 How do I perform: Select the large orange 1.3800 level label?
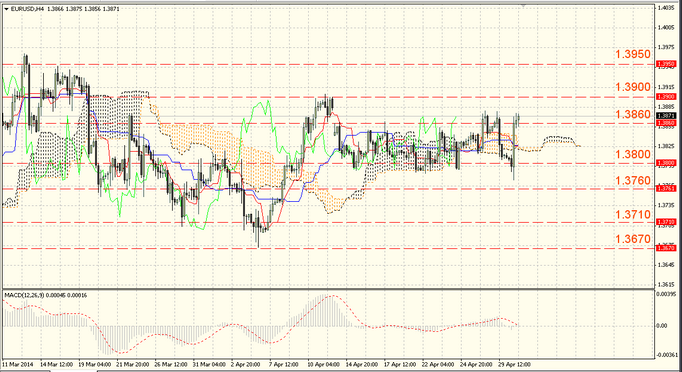[633, 154]
